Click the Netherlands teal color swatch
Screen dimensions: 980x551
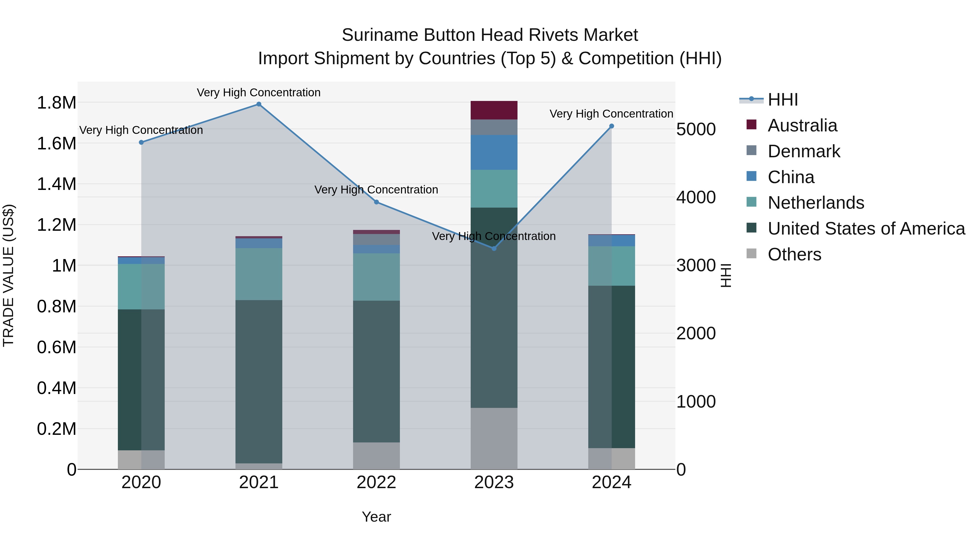pyautogui.click(x=751, y=202)
